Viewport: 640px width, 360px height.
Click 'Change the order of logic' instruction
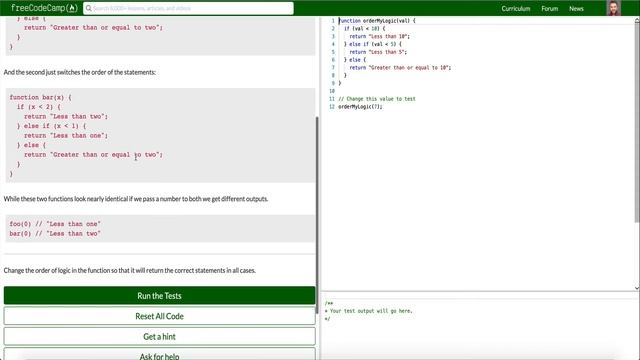[x=130, y=270]
